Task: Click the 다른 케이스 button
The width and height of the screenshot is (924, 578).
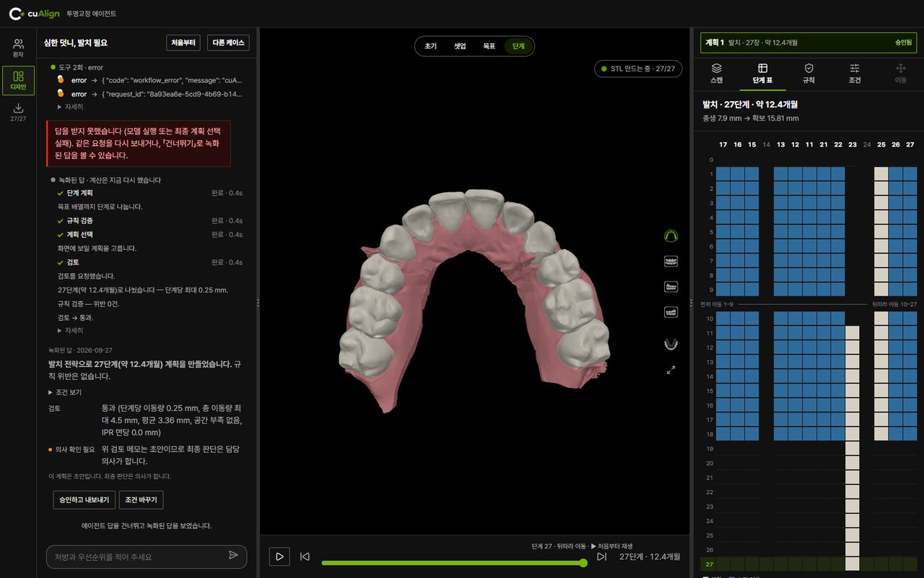Action: coord(229,43)
